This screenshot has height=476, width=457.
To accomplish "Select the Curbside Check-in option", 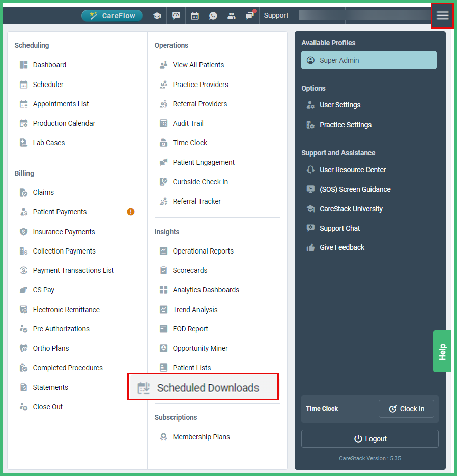I will click(199, 182).
